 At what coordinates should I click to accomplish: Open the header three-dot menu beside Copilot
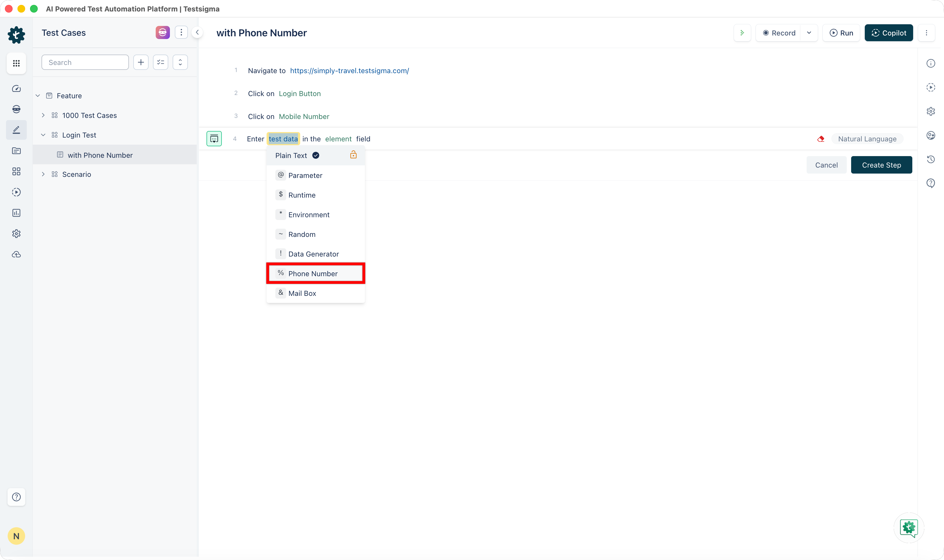click(927, 33)
